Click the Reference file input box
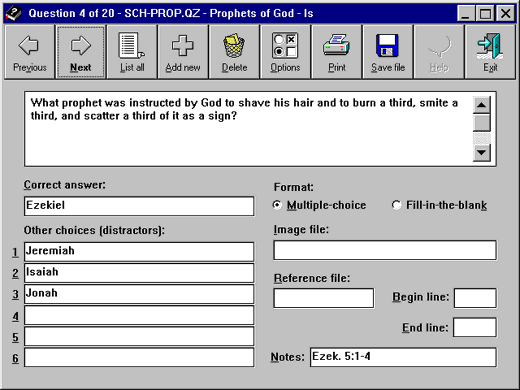Screen dimensions: 520x390 pos(324,298)
